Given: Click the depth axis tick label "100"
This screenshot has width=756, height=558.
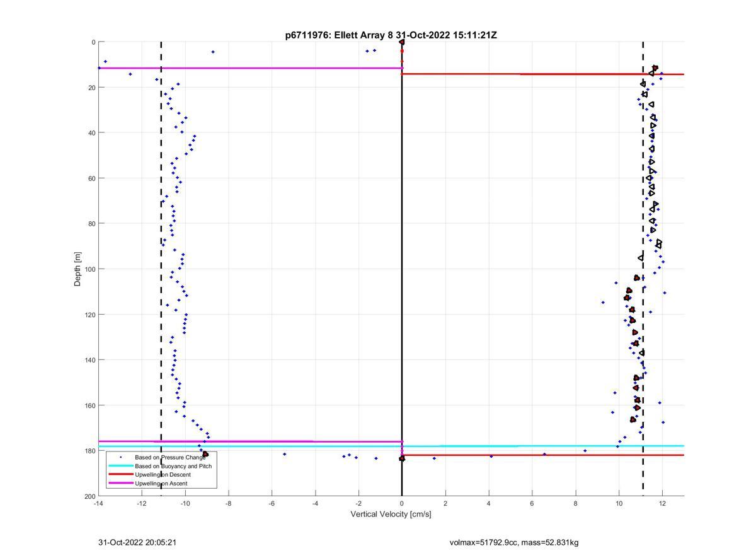Looking at the screenshot, I should [90, 269].
